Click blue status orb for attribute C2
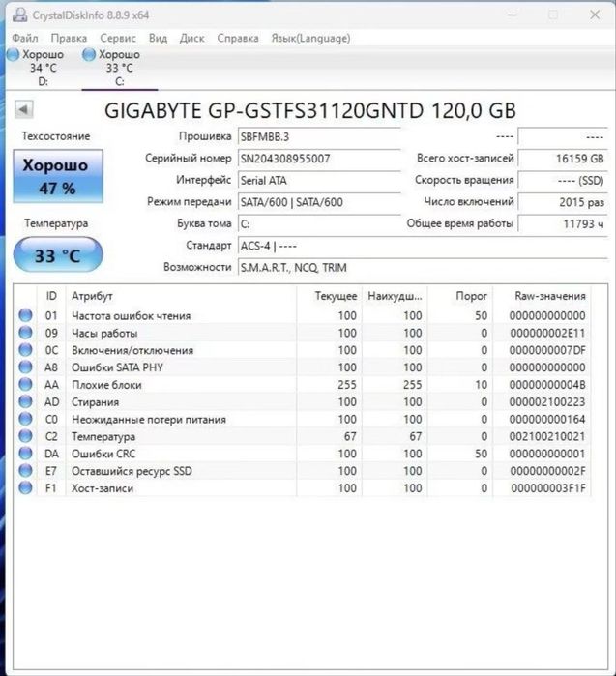Viewport: 616px width, 676px height. coord(25,436)
